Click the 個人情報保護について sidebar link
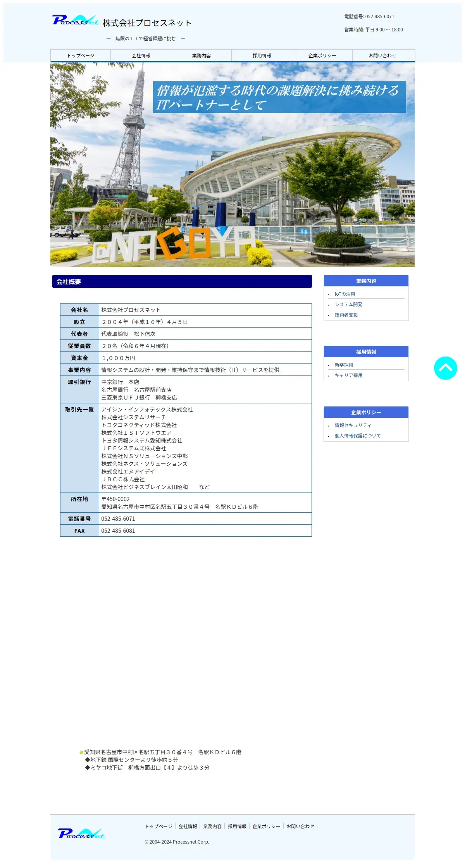 point(358,436)
